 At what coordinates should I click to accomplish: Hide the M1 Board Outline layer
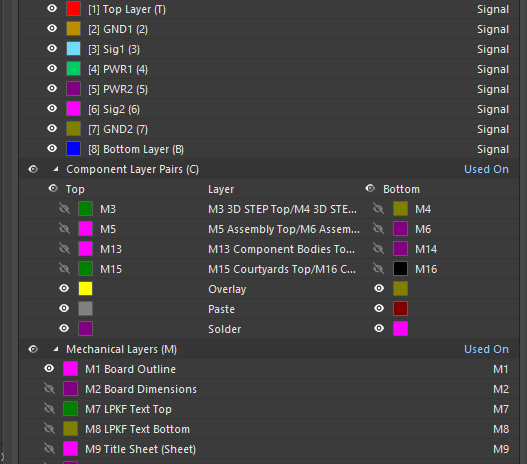pyautogui.click(x=49, y=369)
